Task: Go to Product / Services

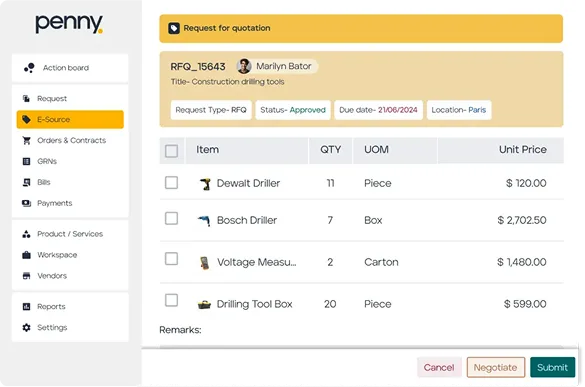Action: (x=70, y=234)
